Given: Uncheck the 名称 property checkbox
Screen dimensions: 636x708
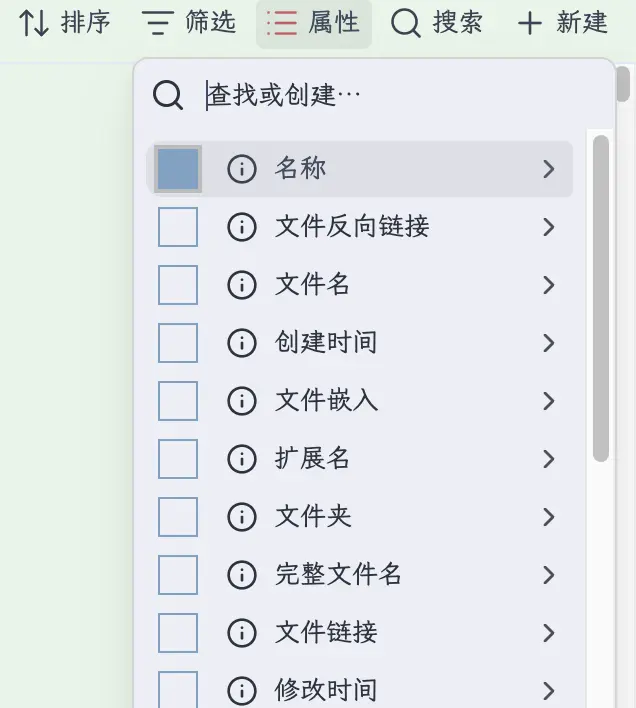Looking at the screenshot, I should [x=179, y=169].
